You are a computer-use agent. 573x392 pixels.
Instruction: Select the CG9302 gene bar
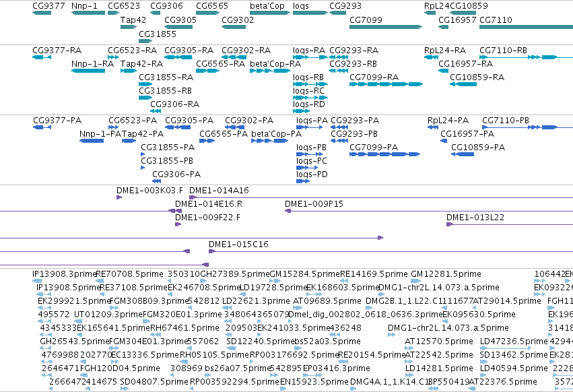coord(234,27)
